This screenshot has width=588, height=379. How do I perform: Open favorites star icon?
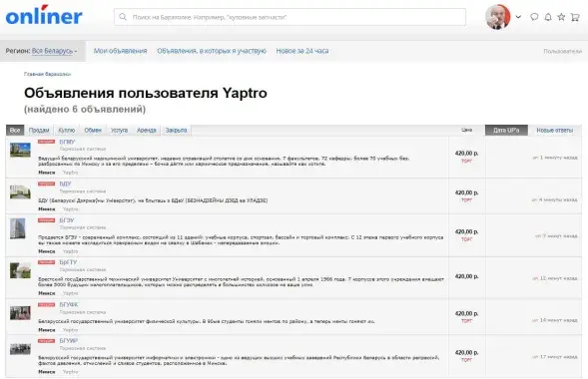pos(561,17)
